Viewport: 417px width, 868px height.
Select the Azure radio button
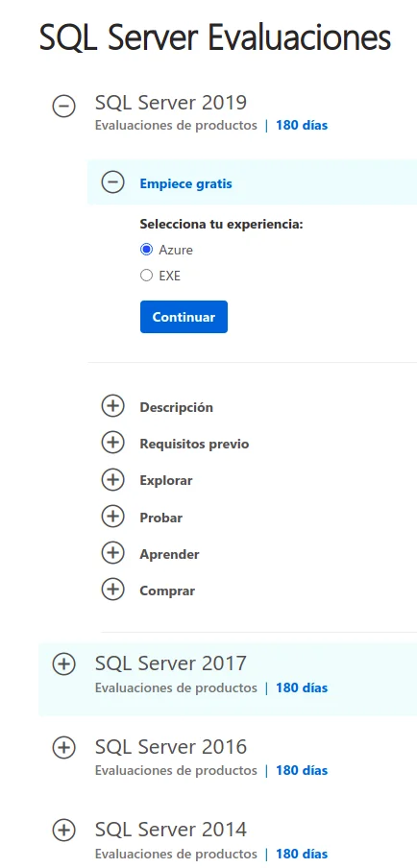pos(146,250)
